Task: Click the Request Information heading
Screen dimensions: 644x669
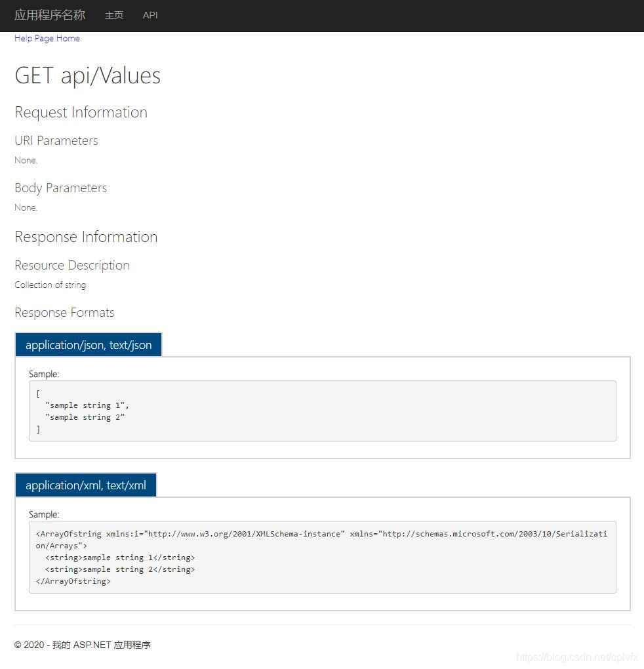Action: [81, 112]
